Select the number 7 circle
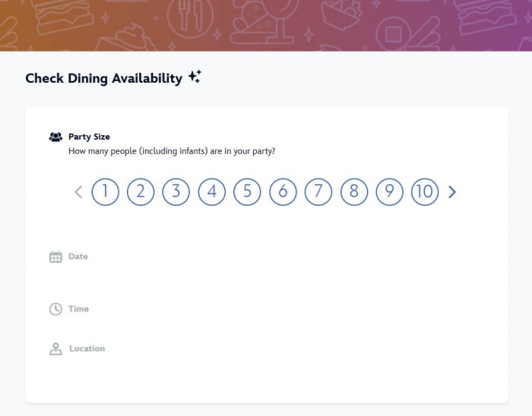 [x=318, y=192]
